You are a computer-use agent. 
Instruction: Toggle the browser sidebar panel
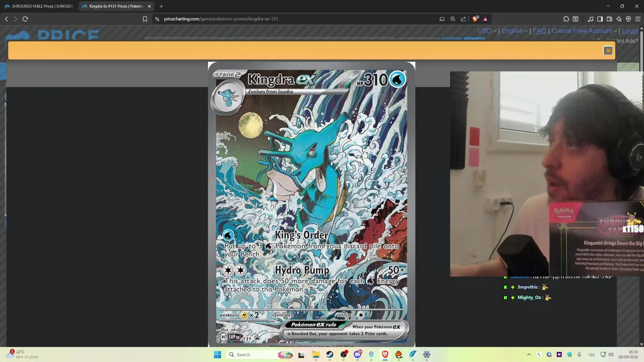click(x=600, y=19)
